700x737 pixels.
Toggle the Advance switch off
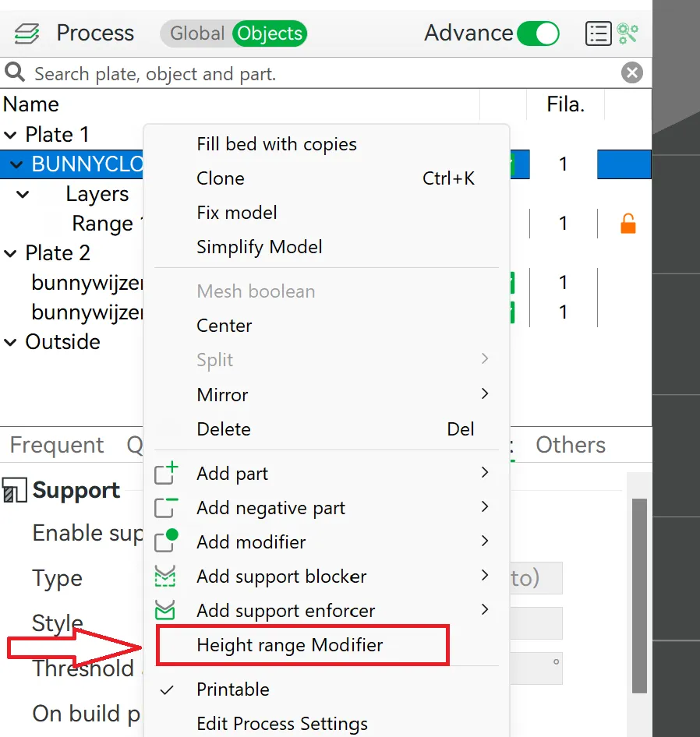(538, 33)
